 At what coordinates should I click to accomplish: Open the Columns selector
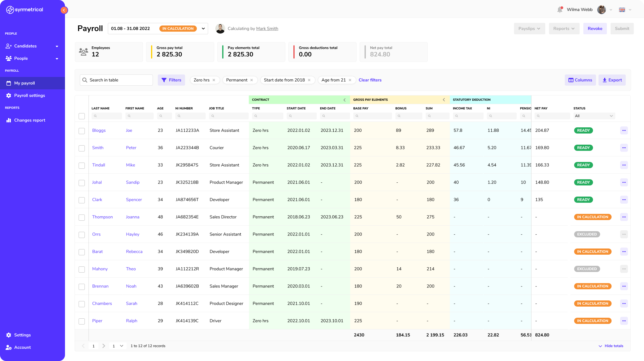pyautogui.click(x=580, y=80)
